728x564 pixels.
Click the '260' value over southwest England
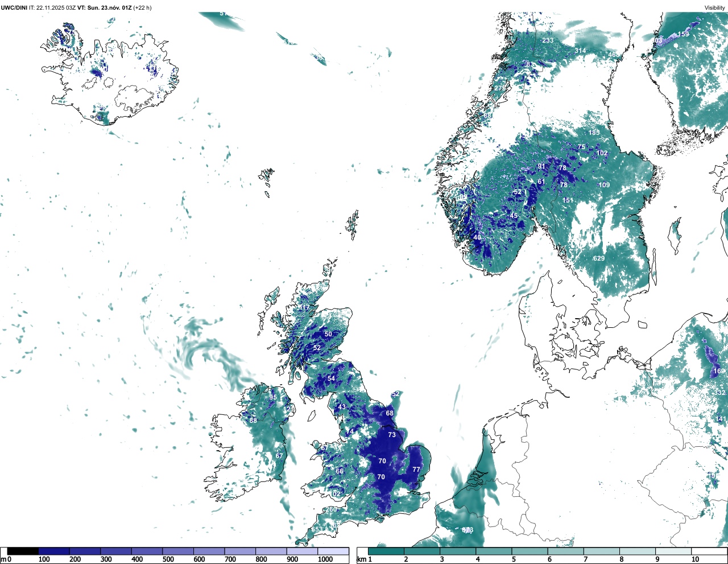[x=331, y=509]
